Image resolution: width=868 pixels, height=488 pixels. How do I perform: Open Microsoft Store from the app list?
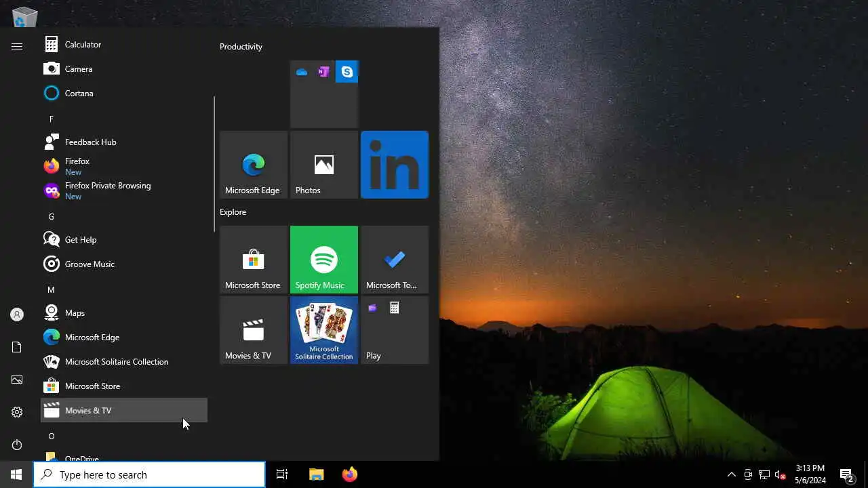[124, 386]
